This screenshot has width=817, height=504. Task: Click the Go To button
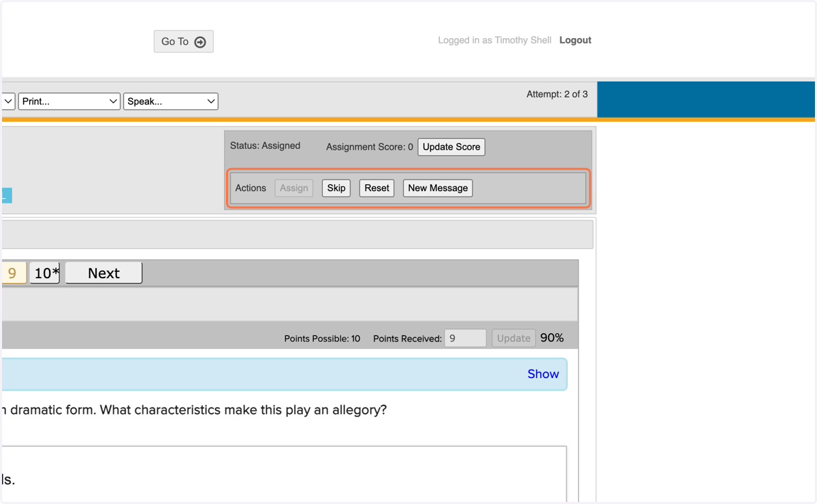[x=184, y=41]
